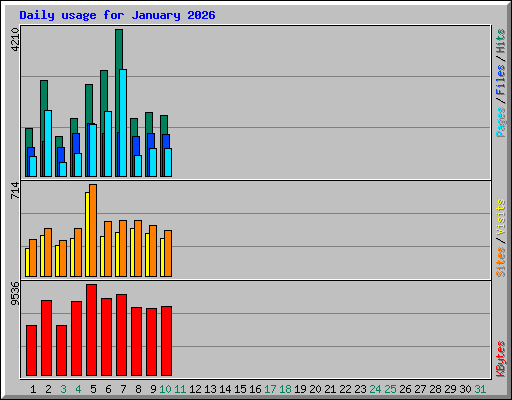The width and height of the screenshot is (512, 400).
Task: Click day 21 on the x-axis
Action: coord(330,389)
